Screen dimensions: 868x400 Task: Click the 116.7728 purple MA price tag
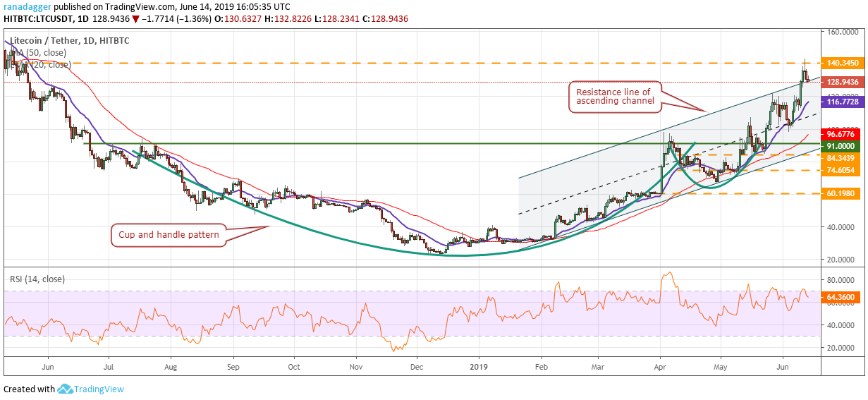[x=843, y=102]
